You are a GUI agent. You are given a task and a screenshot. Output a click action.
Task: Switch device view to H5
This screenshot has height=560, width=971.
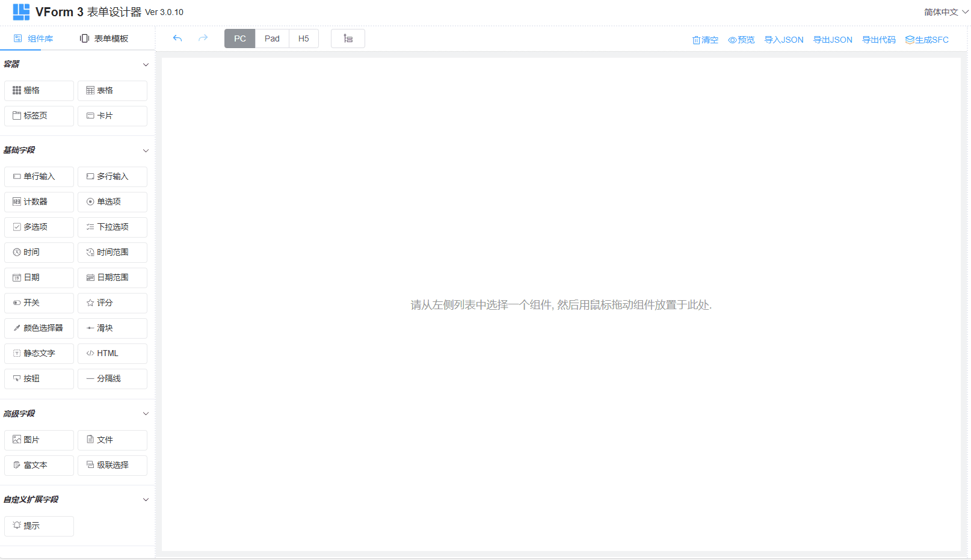tap(303, 38)
